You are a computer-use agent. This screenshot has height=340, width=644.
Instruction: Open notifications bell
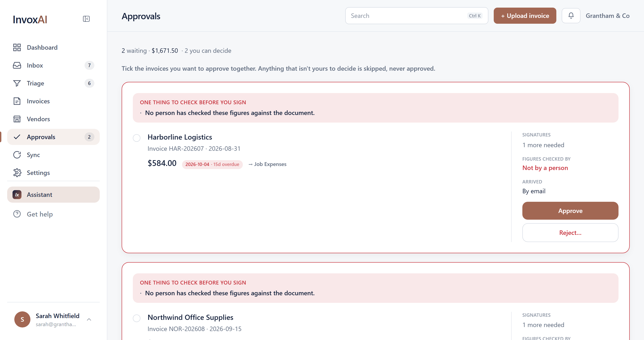571,16
